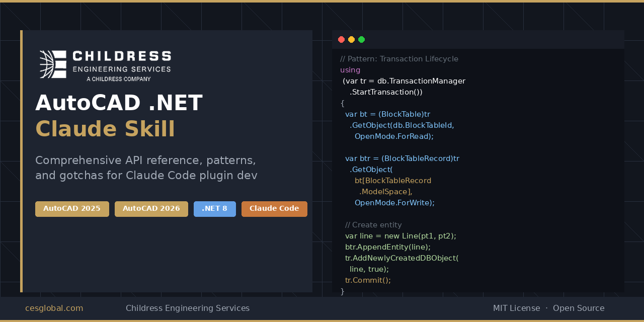
Task: Select the AutoCAD 2026 badge
Action: (151, 209)
